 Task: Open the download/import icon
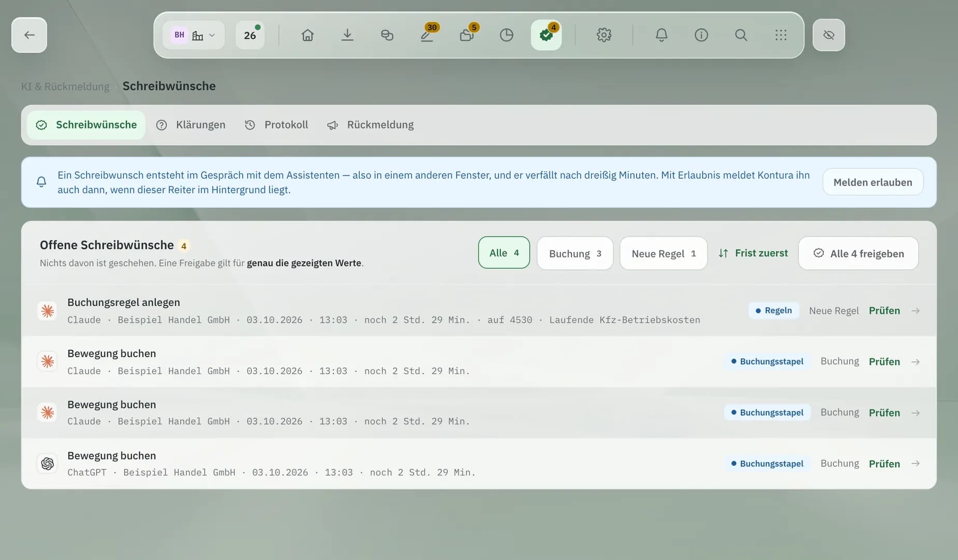tap(347, 35)
